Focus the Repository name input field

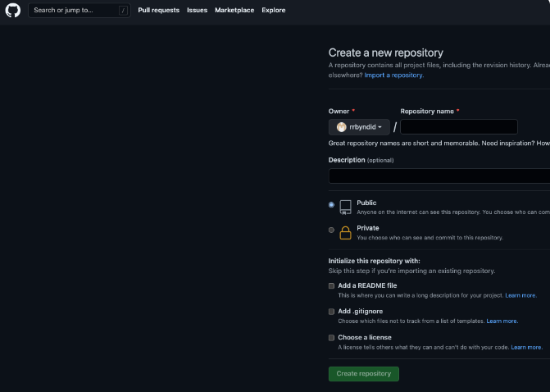click(459, 126)
